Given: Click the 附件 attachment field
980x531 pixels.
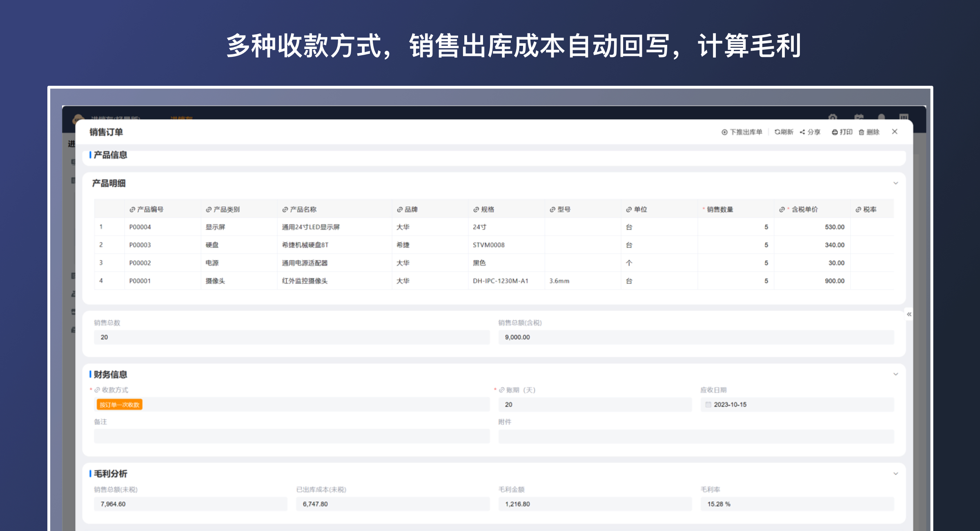Looking at the screenshot, I should (x=696, y=436).
